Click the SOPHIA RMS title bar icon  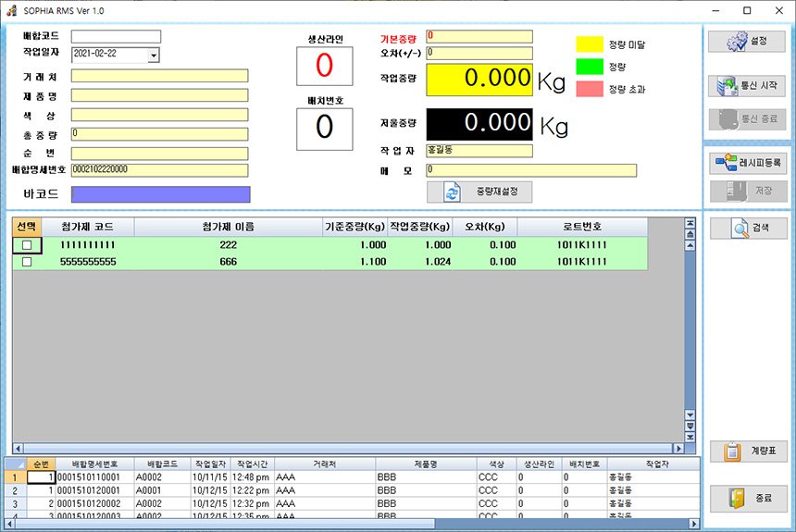pyautogui.click(x=11, y=10)
